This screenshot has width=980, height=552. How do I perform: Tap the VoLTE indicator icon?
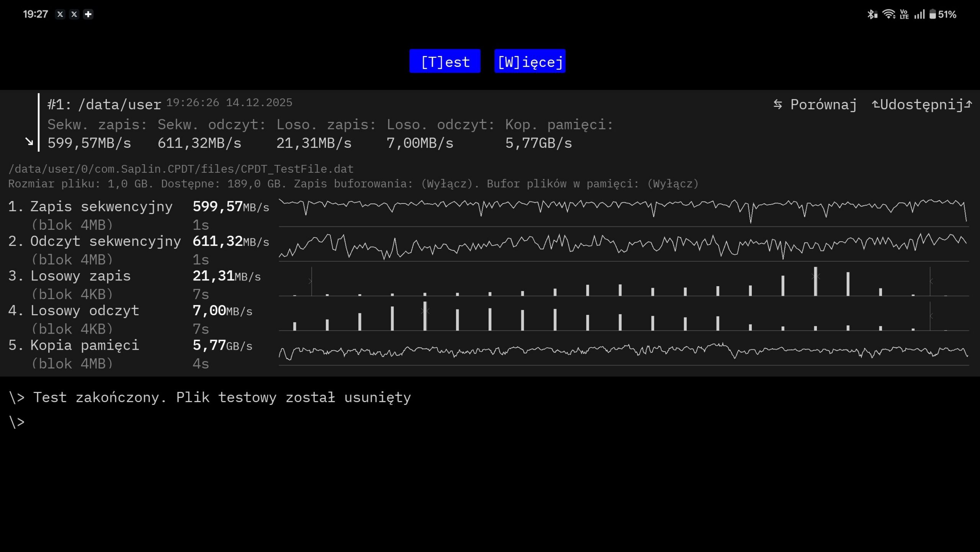[x=904, y=15]
